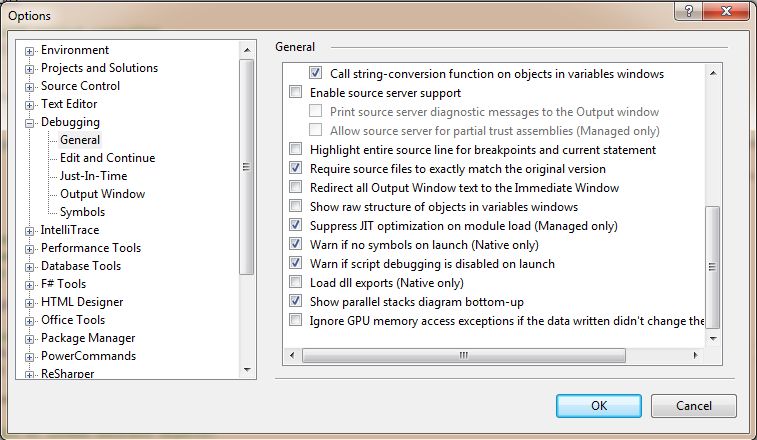Open the Just-In-Time settings page
This screenshot has height=440, width=757.
pyautogui.click(x=93, y=176)
